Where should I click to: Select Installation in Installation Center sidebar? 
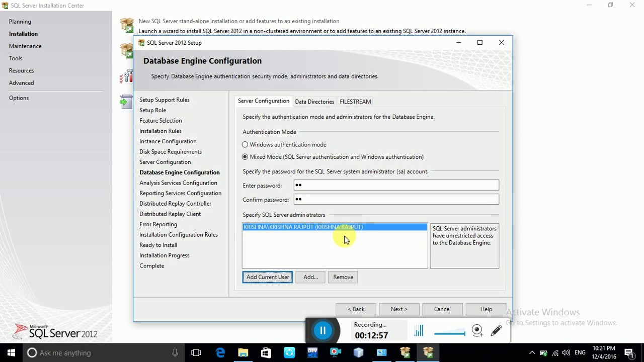point(23,34)
